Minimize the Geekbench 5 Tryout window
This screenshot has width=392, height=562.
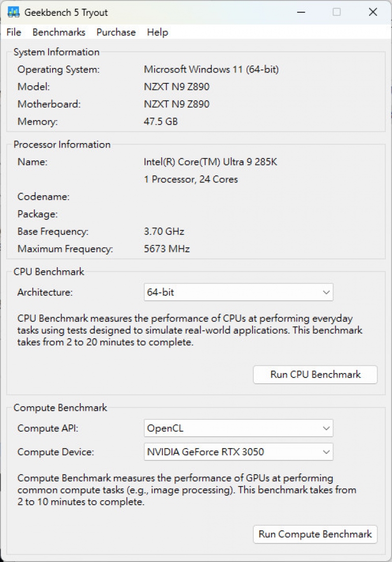tap(301, 12)
